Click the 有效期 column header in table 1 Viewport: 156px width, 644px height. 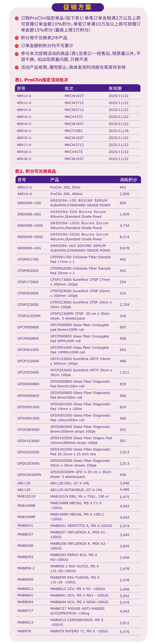point(115,88)
